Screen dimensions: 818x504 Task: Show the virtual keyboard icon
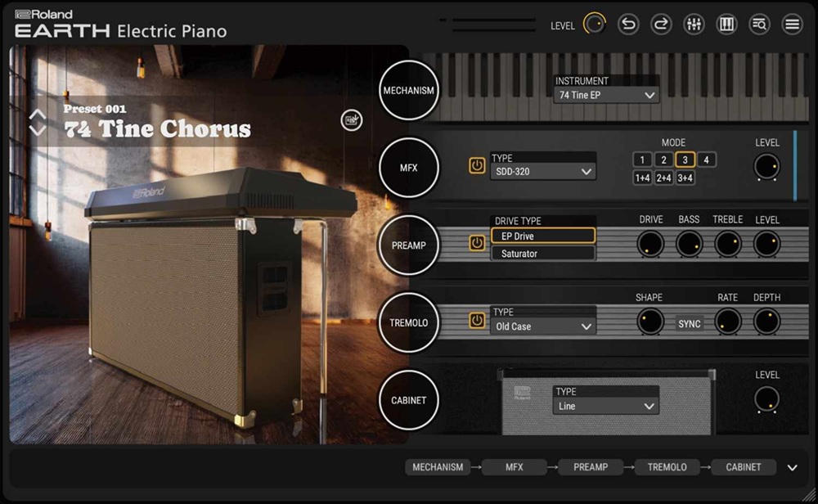(x=726, y=24)
